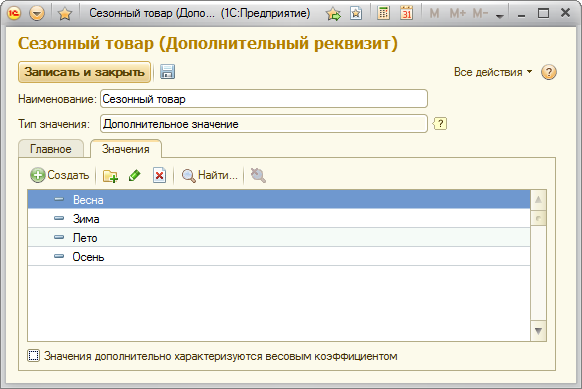Open the Все действия dropdown
Viewport: 582px width, 389px height.
click(x=493, y=72)
